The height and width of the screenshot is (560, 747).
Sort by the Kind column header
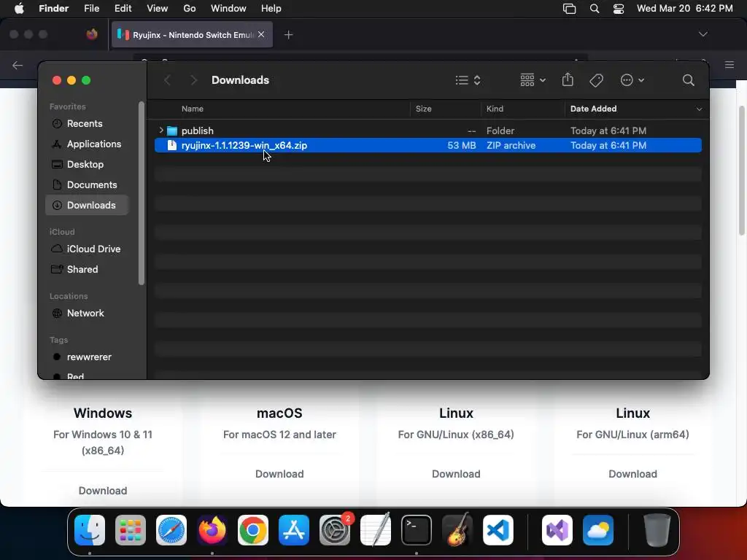(x=495, y=109)
